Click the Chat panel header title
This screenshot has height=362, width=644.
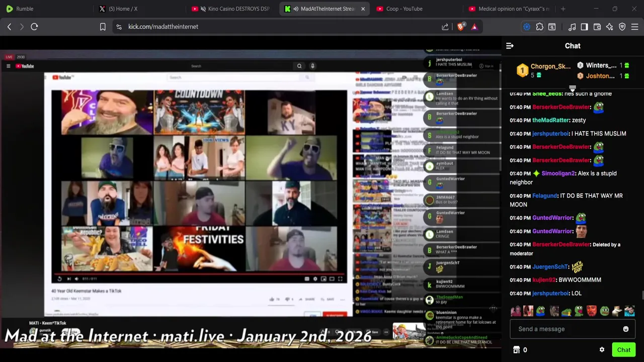click(x=573, y=46)
